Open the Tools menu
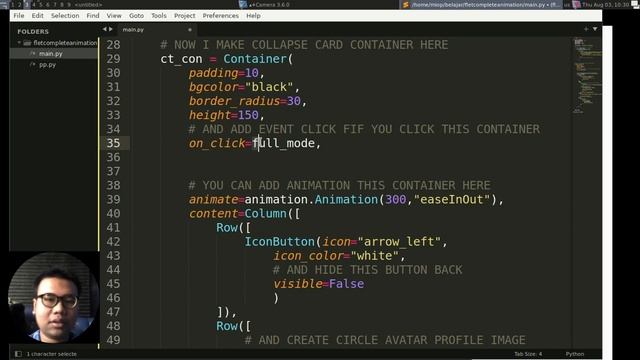Screen dimensions: 640x360 (x=159, y=16)
